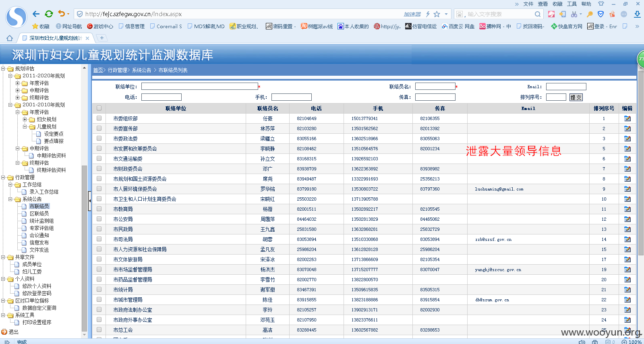Open the 网址导航 bookmark
Image resolution: width=644 pixels, height=344 pixels.
[69, 26]
